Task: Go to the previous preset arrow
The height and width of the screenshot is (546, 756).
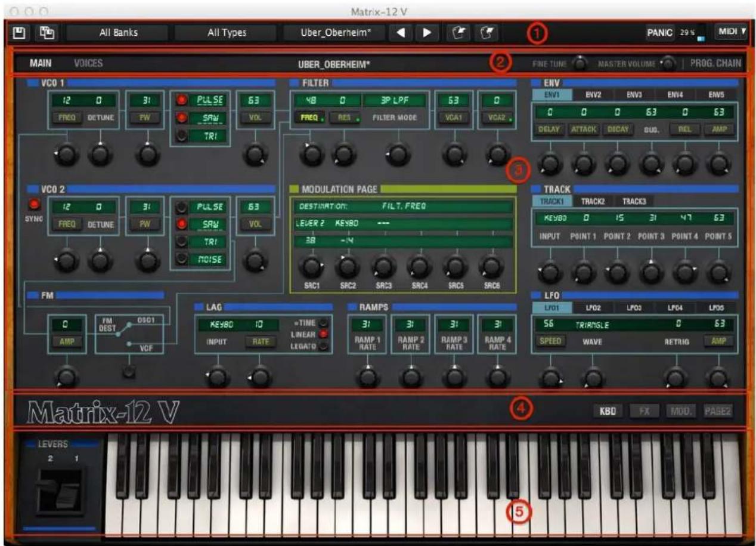Action: click(x=401, y=33)
